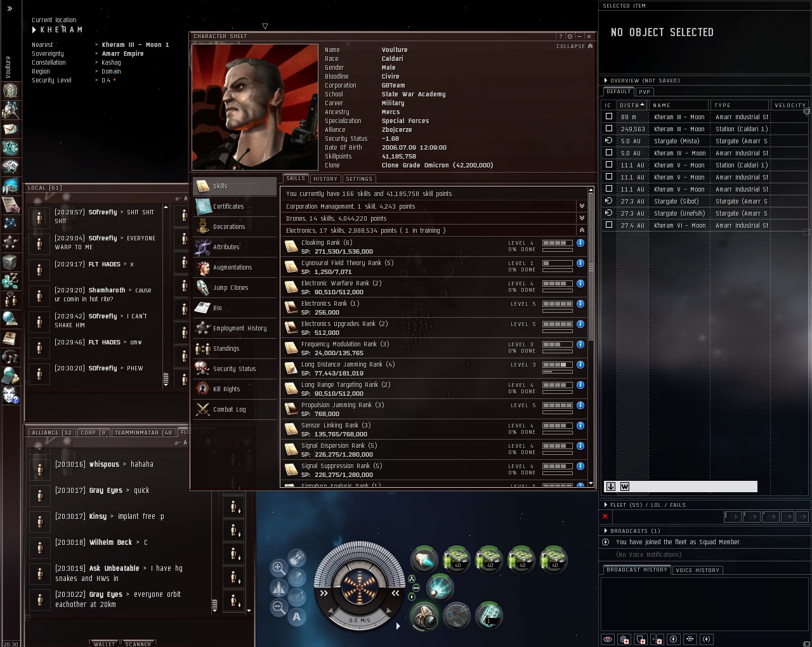Viewport: 812px width, 647px height.
Task: Switch to the TeamMinmatar chat tab
Action: click(x=143, y=433)
